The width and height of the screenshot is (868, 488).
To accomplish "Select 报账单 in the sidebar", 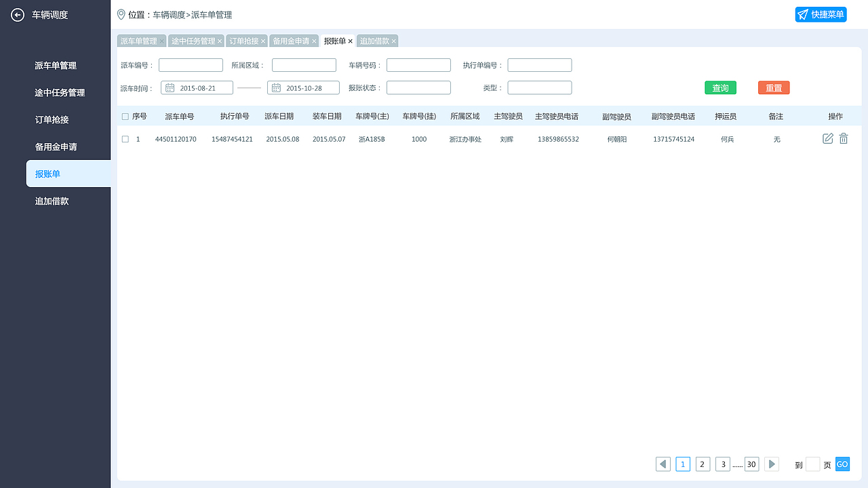I will (68, 174).
